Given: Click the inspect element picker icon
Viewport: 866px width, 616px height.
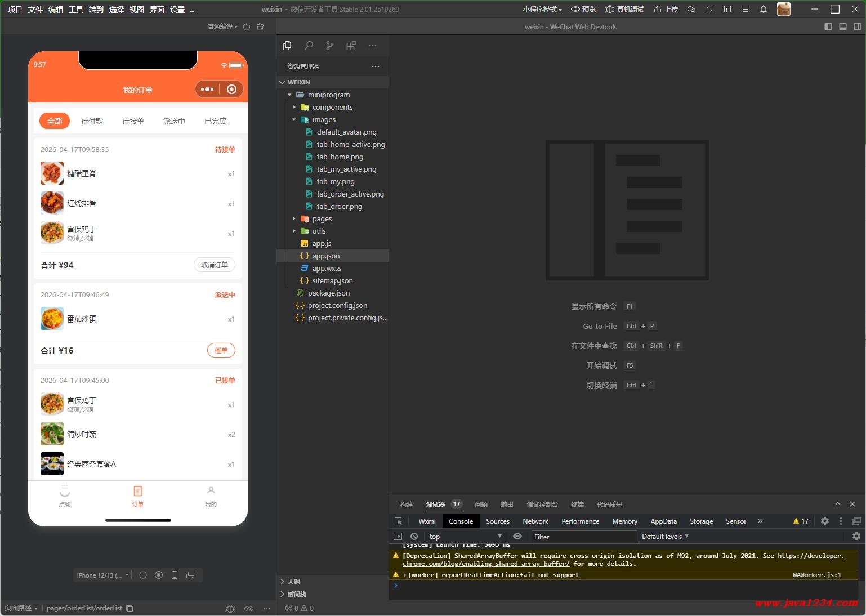Looking at the screenshot, I should click(399, 521).
